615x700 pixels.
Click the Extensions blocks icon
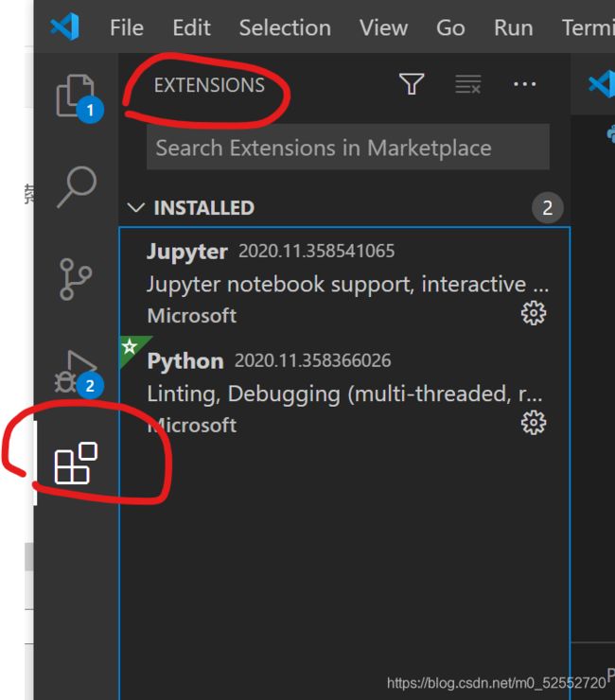pos(76,463)
